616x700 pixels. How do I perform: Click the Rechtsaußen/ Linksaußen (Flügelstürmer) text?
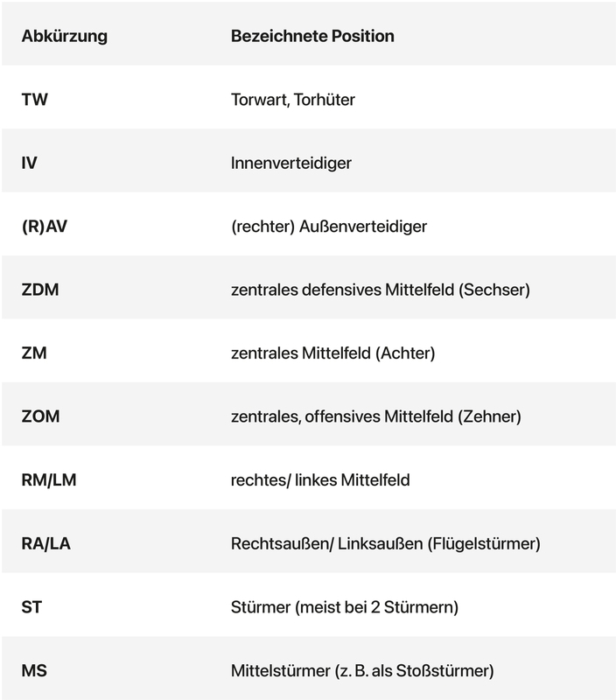pos(386,543)
